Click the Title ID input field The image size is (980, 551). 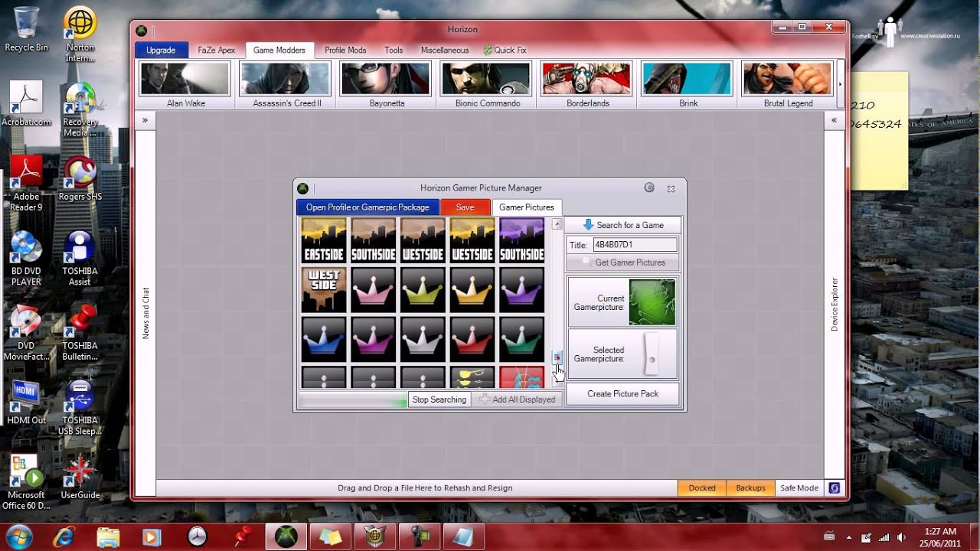[x=635, y=245]
